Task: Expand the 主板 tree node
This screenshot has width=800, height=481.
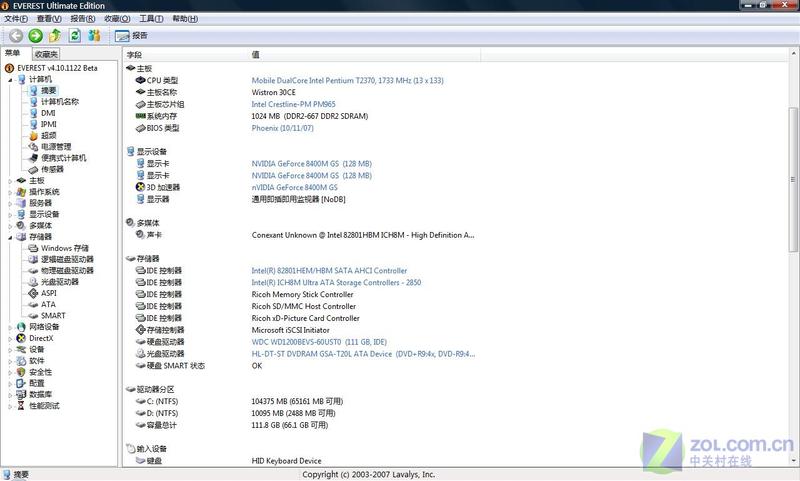Action: pyautogui.click(x=10, y=181)
